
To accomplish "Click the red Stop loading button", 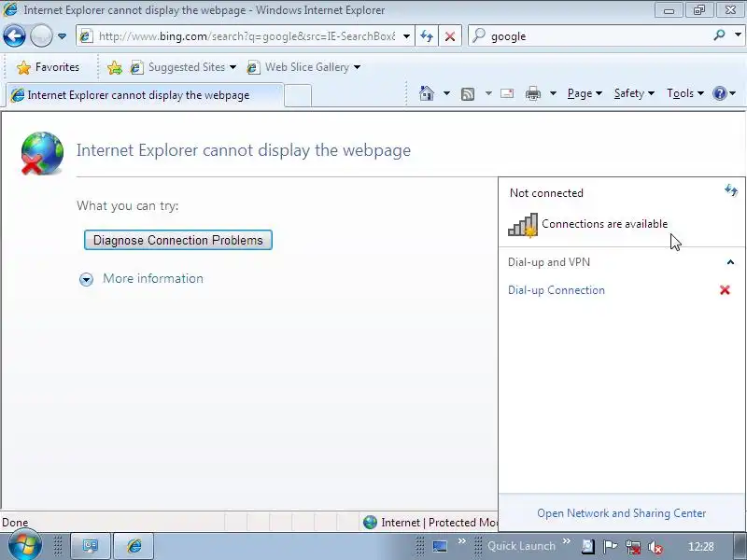I will click(450, 36).
